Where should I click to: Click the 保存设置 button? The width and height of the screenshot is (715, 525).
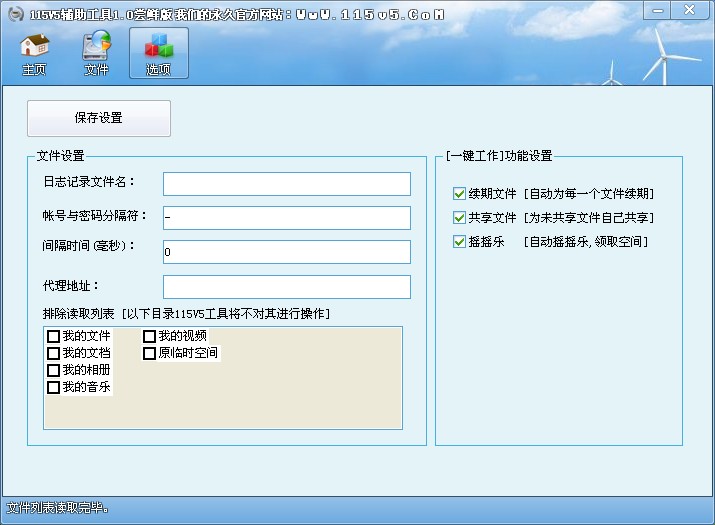(99, 118)
